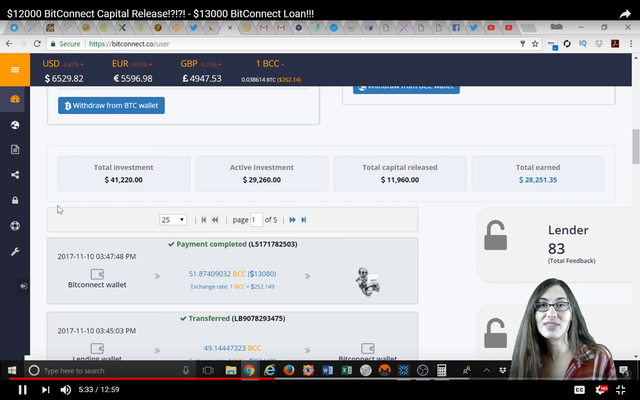Switch to the Facebook browser tab
Image resolution: width=640 pixels, height=400 pixels.
(456, 28)
